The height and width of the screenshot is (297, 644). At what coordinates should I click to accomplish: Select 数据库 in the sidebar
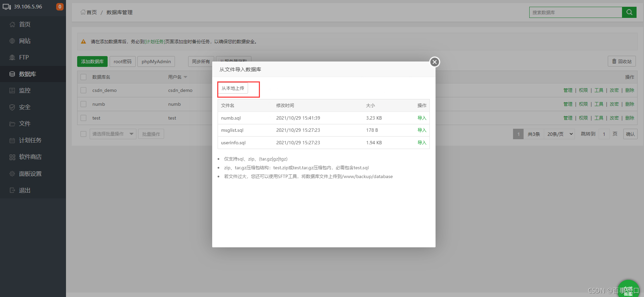[x=33, y=74]
